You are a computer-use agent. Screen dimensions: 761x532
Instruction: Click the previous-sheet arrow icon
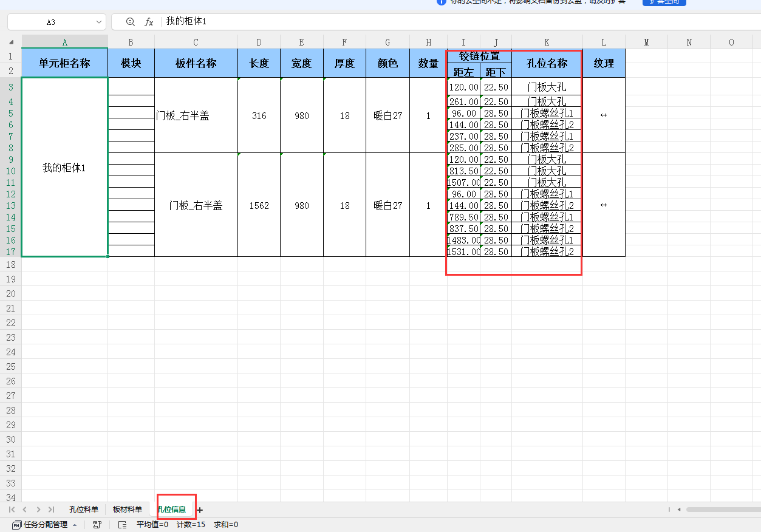coord(24,510)
